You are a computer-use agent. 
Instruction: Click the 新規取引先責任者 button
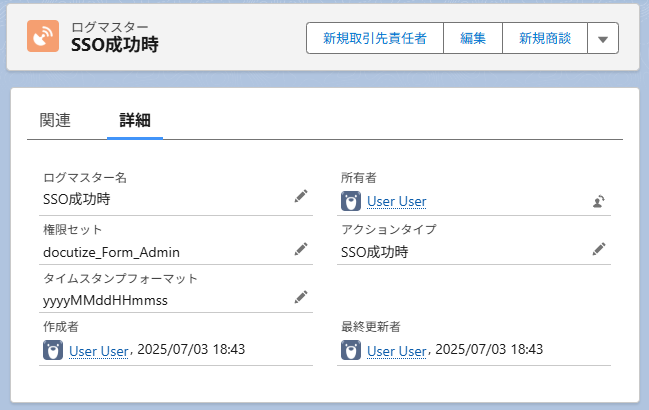374,39
